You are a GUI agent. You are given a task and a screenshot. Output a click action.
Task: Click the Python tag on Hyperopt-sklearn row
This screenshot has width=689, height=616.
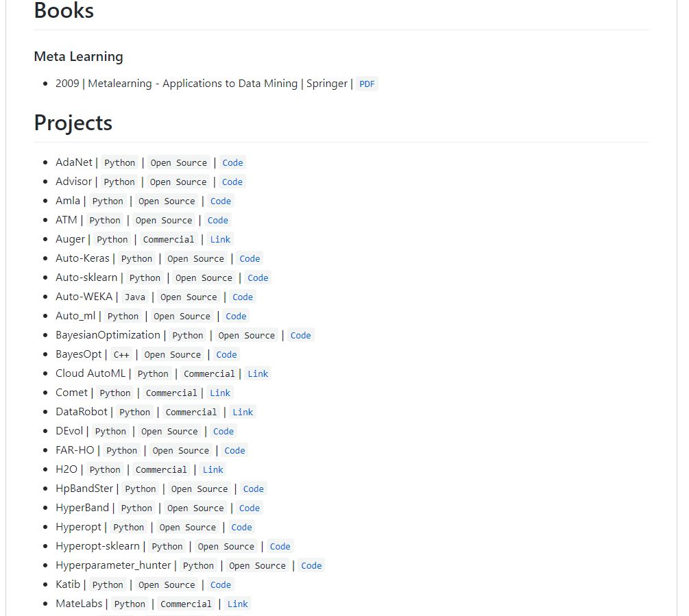point(167,547)
